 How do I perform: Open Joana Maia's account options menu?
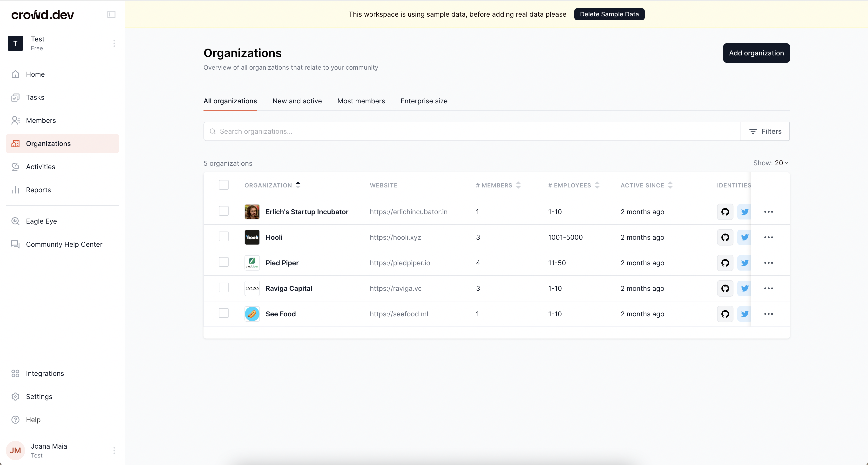(114, 451)
